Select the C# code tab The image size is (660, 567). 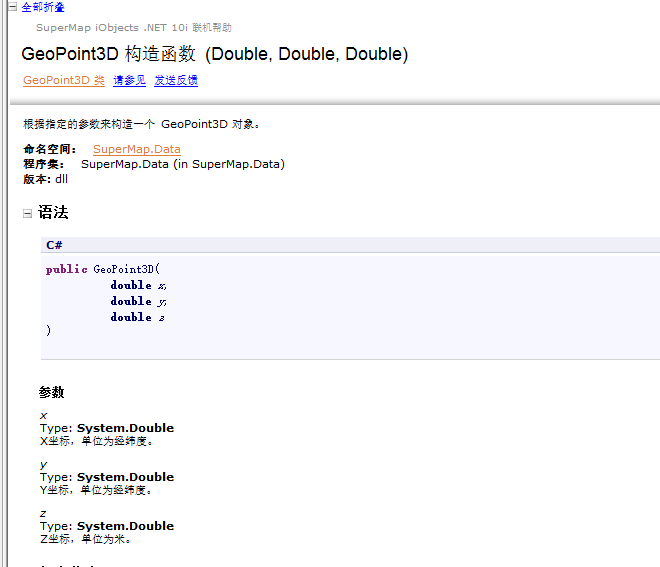point(55,245)
